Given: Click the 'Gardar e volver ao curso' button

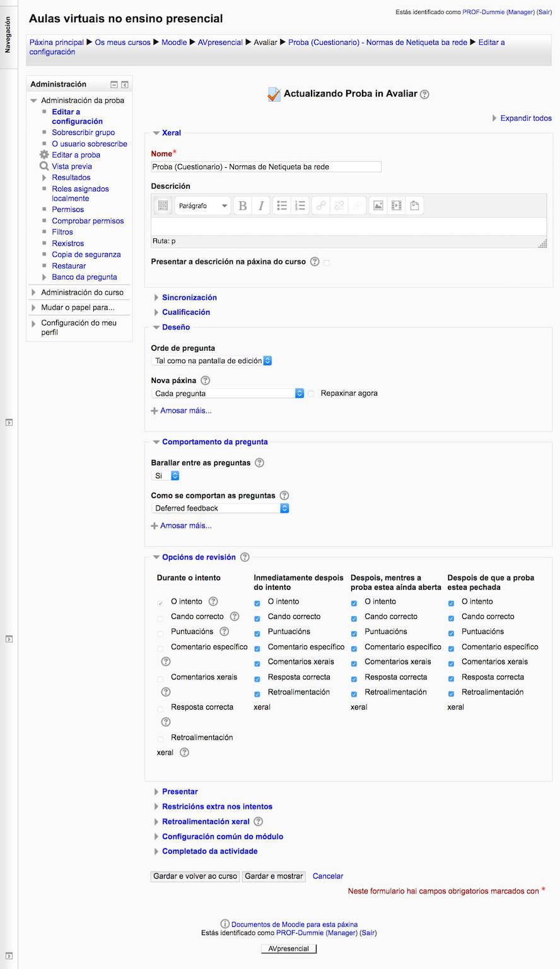Looking at the screenshot, I should (x=195, y=876).
